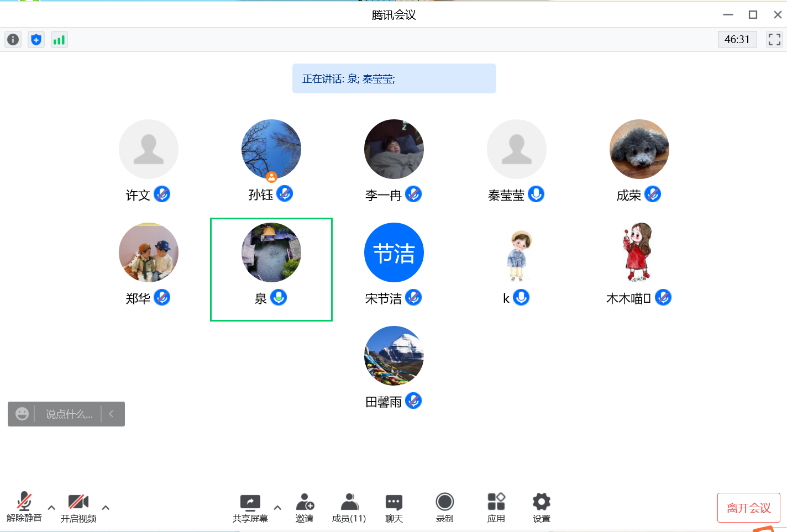Open the emoji picker in chat bar
Screen dimensions: 787x532
[22, 414]
